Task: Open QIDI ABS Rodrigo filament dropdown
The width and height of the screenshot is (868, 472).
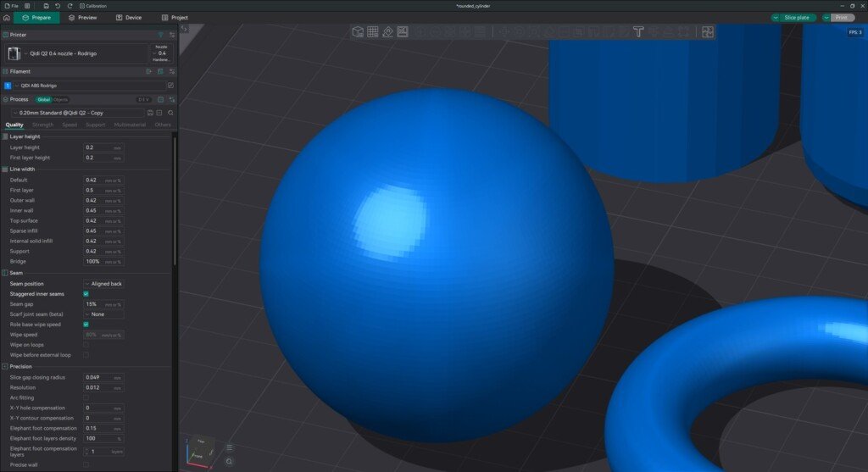Action: click(90, 86)
